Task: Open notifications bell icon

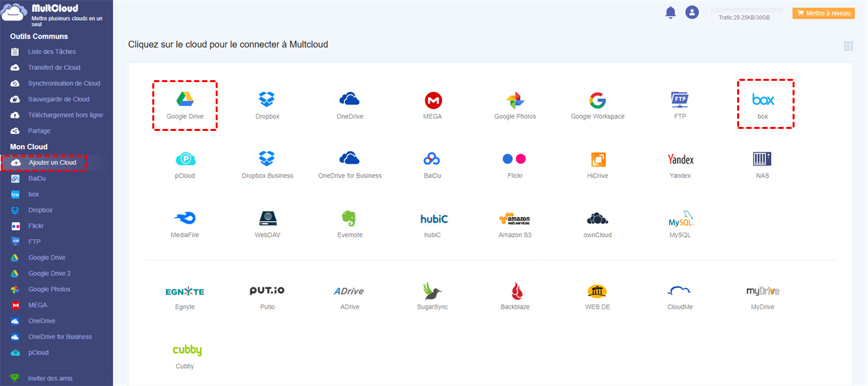Action: point(670,13)
